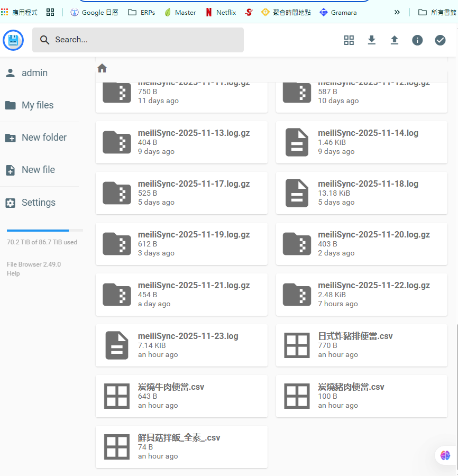The image size is (458, 476).
Task: Open the ERPs bookmark folder
Action: pos(142,12)
